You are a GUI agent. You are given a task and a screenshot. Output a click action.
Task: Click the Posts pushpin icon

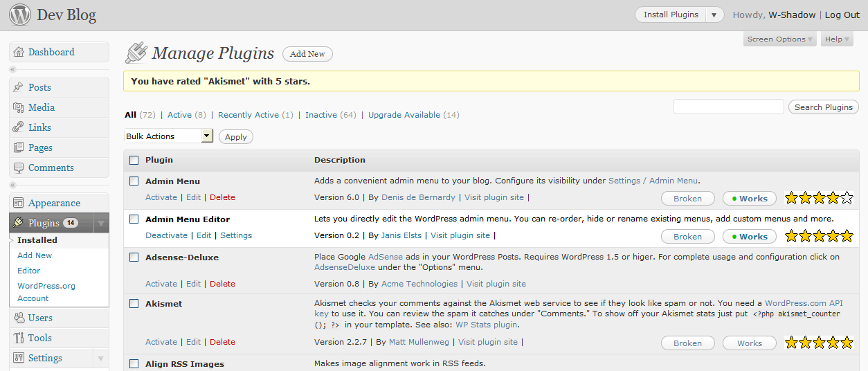click(x=19, y=87)
